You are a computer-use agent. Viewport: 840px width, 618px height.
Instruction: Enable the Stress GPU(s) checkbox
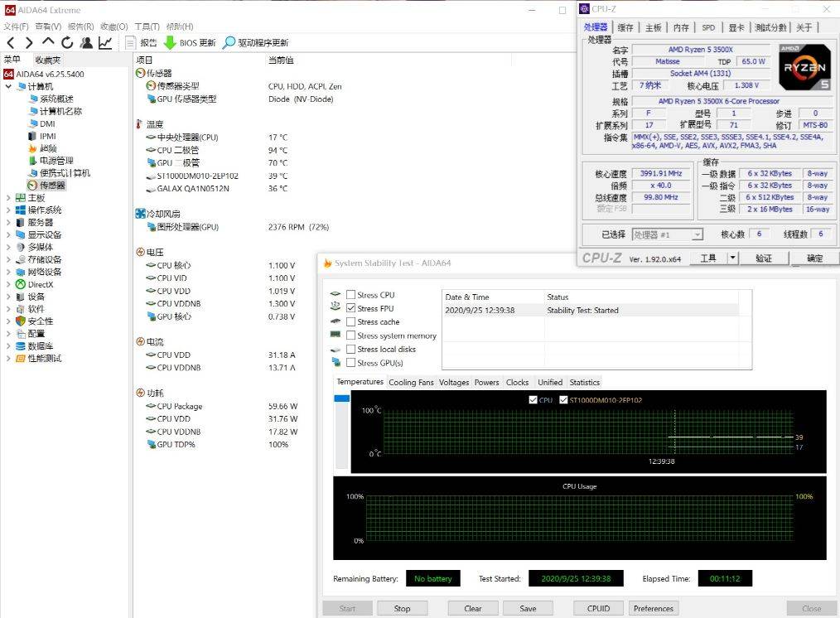(351, 363)
